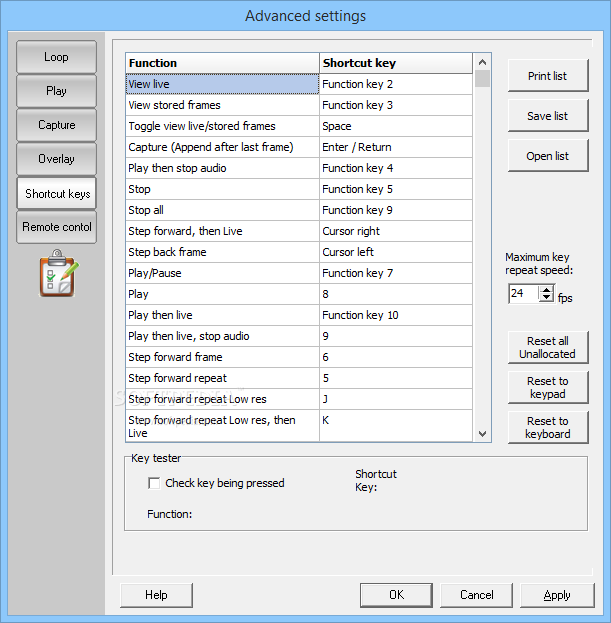Screen dimensions: 611x623
Task: Click the Space shortcut cell
Action: tap(396, 126)
